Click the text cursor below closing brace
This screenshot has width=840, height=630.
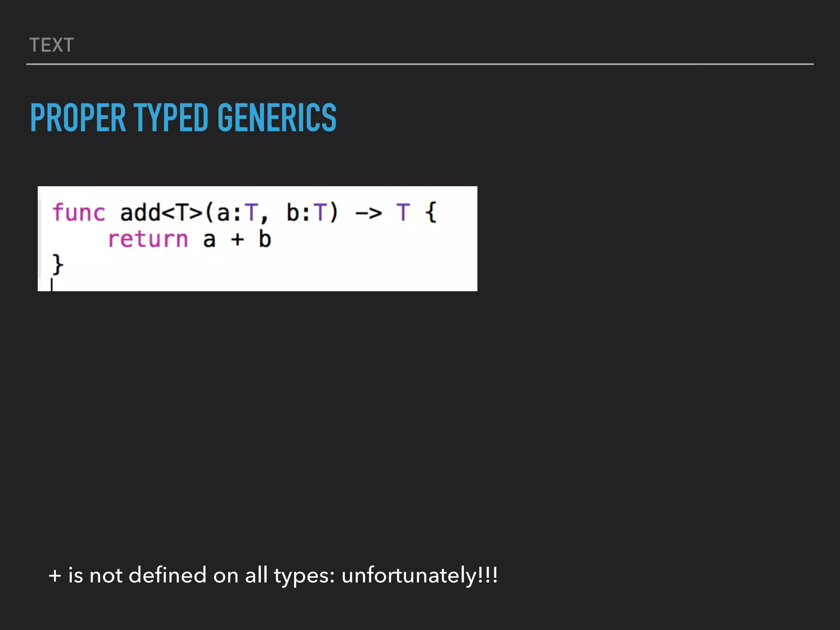click(52, 284)
